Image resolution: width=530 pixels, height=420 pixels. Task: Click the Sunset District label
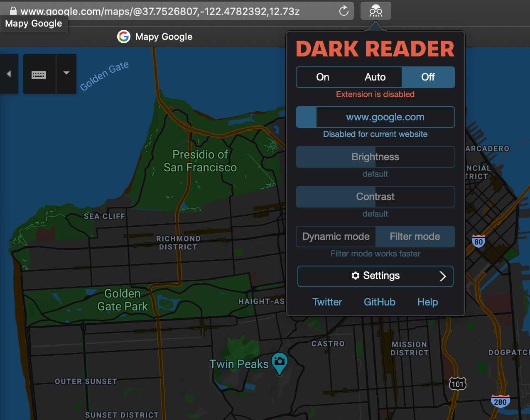(x=122, y=415)
